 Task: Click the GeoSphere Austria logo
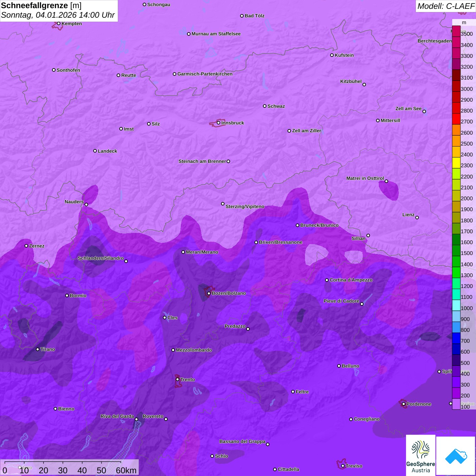click(x=421, y=456)
